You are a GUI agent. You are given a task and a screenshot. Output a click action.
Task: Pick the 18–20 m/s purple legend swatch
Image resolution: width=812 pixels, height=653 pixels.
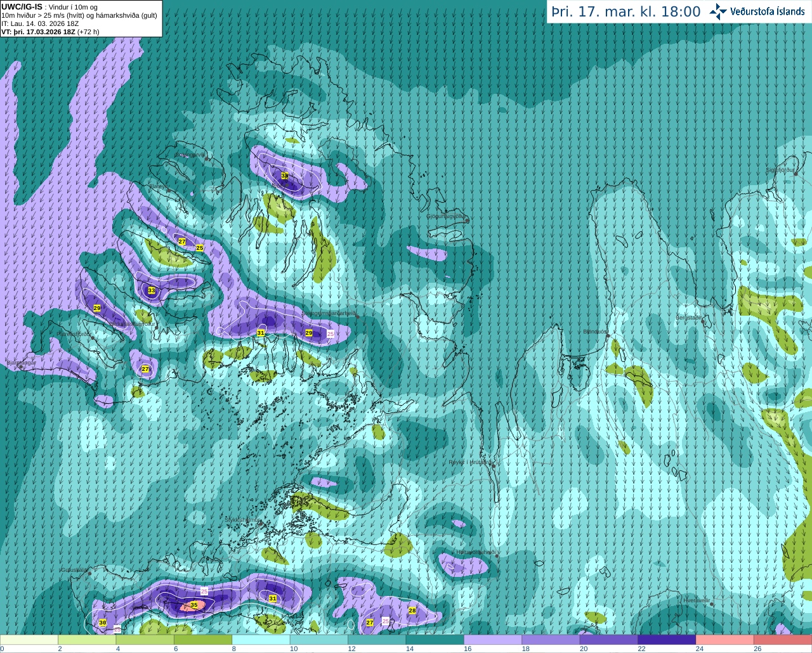(551, 640)
